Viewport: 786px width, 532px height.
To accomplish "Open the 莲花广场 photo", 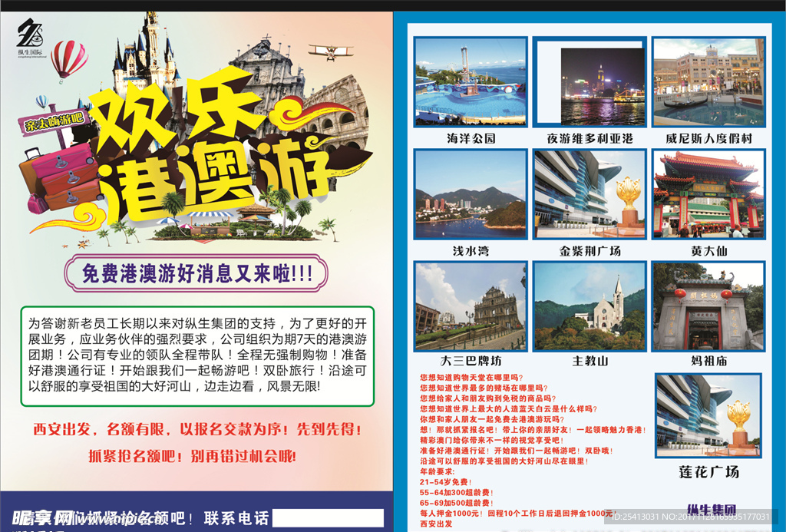I will tap(708, 415).
